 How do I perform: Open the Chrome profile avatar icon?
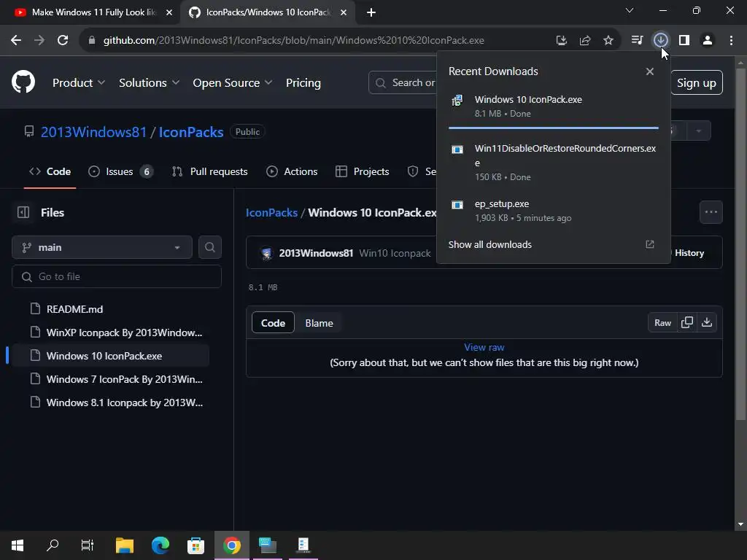(708, 40)
